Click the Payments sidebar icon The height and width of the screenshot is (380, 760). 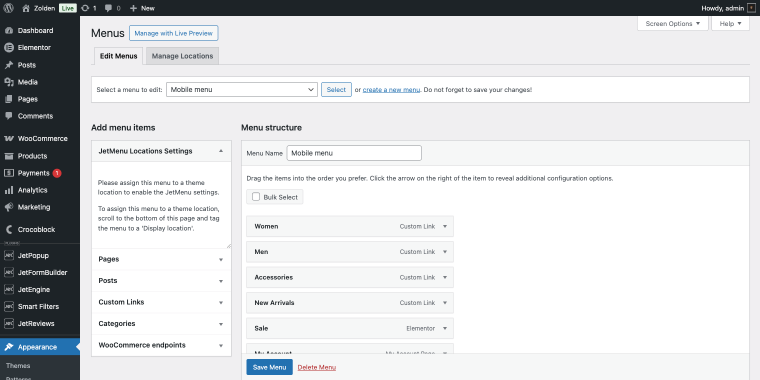(9, 173)
